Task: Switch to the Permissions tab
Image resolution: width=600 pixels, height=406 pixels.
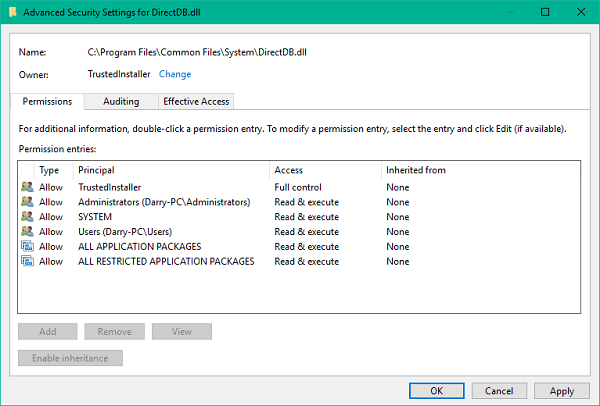Action: (47, 101)
